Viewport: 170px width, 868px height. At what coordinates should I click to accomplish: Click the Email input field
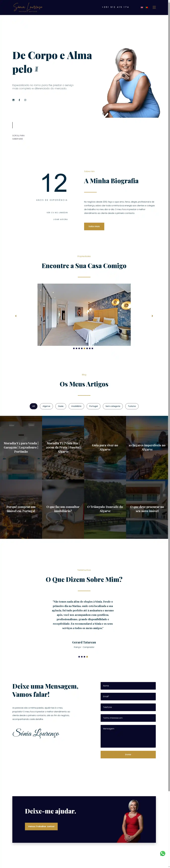(128, 696)
